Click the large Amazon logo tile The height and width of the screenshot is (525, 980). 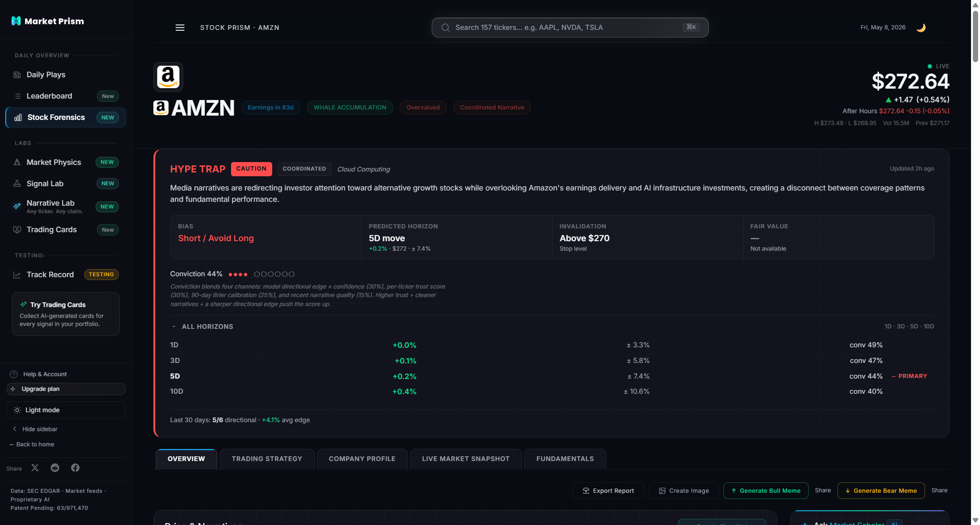(x=168, y=77)
